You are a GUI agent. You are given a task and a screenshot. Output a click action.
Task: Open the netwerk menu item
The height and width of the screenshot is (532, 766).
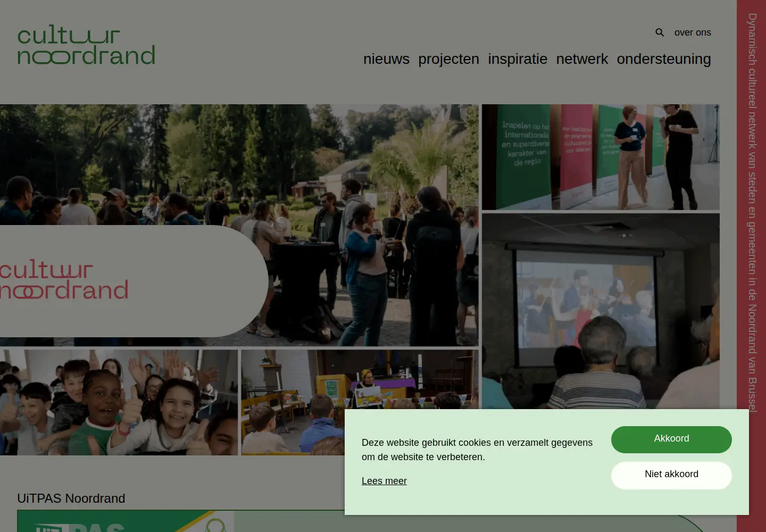click(582, 59)
